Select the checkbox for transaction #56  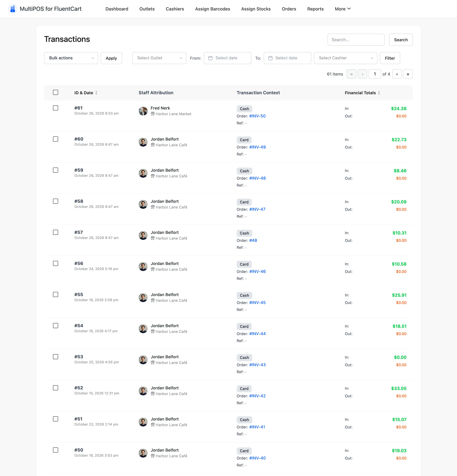click(x=56, y=263)
